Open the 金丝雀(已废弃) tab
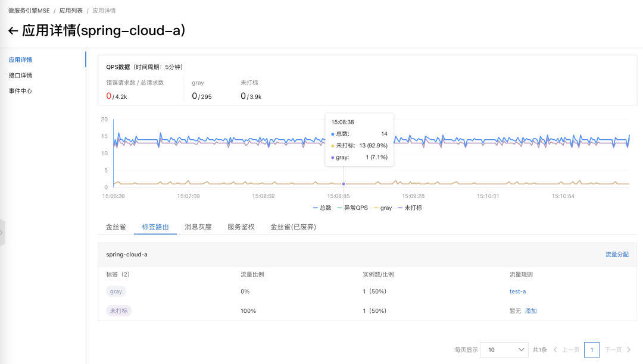Screen dimensions: 643x364 coord(293,227)
